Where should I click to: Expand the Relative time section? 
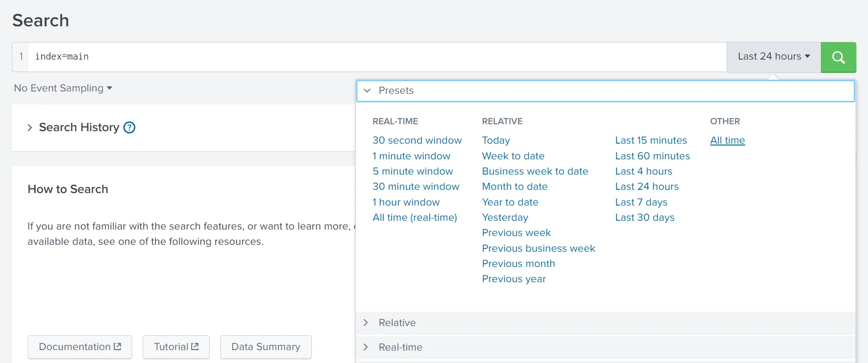pyautogui.click(x=605, y=323)
